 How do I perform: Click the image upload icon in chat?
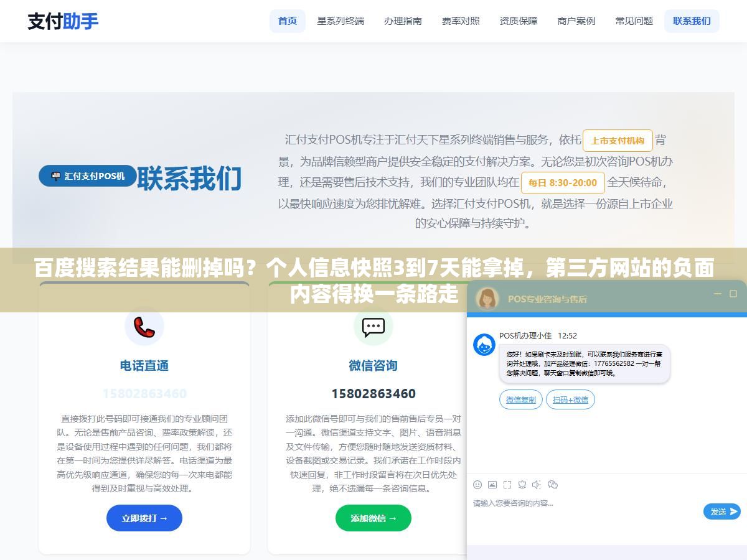[x=492, y=484]
